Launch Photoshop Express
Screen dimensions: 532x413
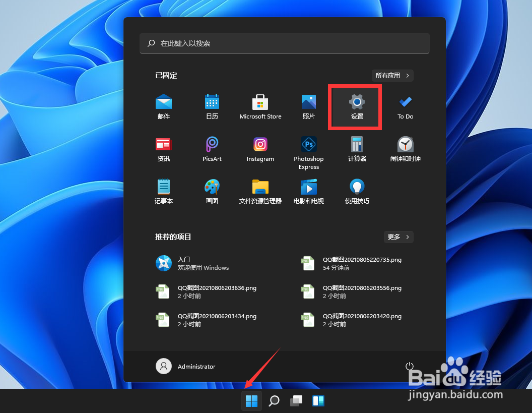click(309, 153)
